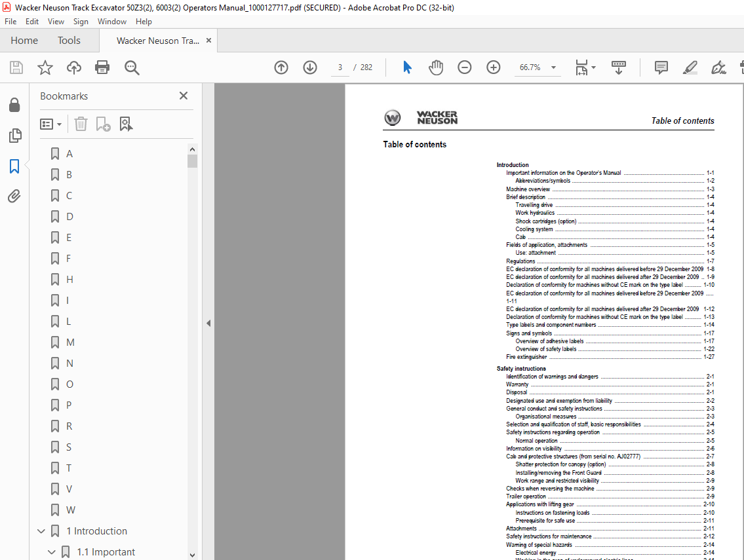Screen dimensions: 744x560
Task: Switch to the Tools tab
Action: (69, 41)
